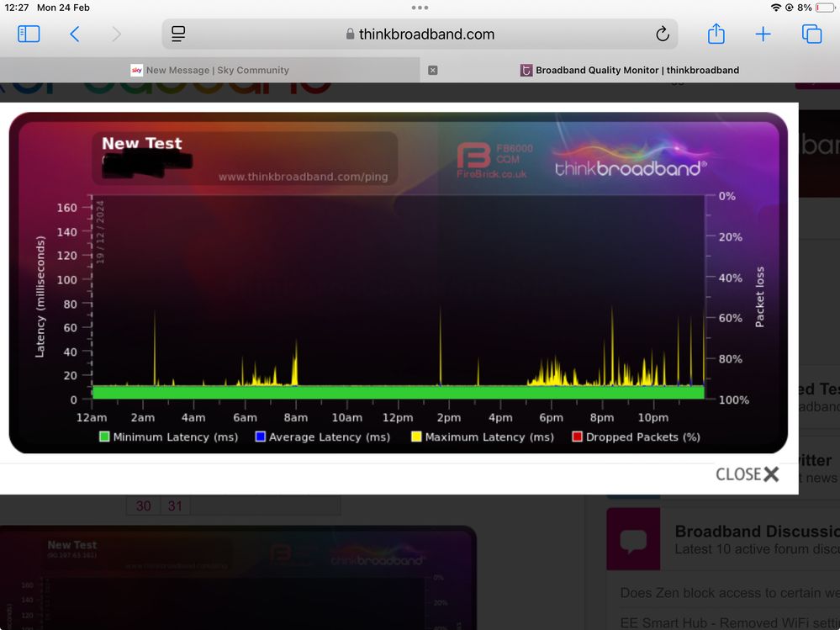This screenshot has width=840, height=630.
Task: Open the Safari sidebar panel
Action: point(29,34)
